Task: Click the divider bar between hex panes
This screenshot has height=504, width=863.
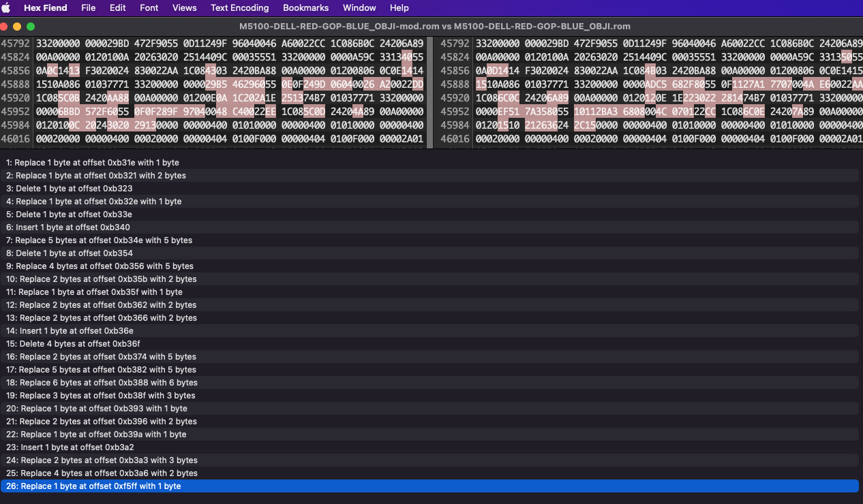Action: coord(430,92)
